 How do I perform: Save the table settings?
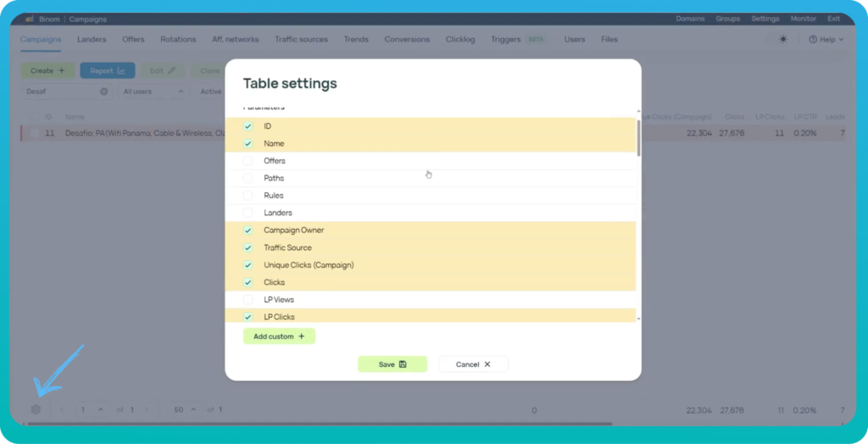coord(392,364)
